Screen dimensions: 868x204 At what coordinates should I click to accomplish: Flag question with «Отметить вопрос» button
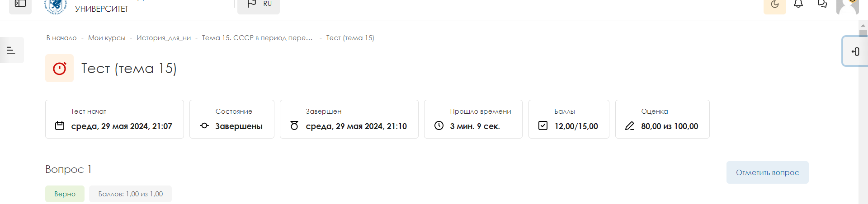tap(767, 172)
